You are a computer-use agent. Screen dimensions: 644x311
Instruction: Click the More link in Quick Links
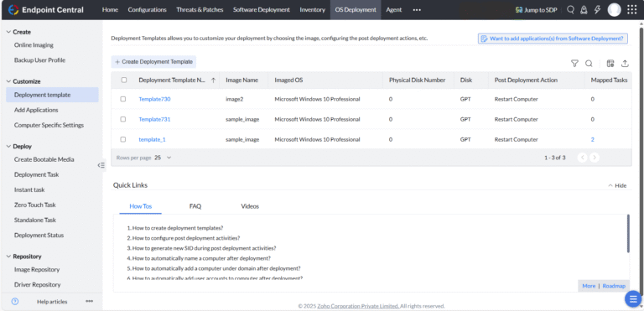click(x=589, y=286)
